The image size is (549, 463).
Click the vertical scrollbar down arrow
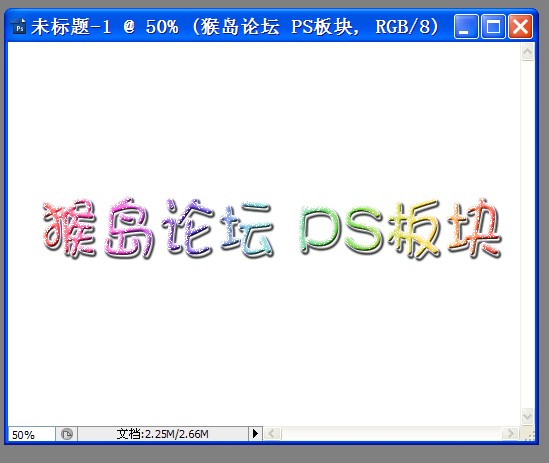coord(527,417)
